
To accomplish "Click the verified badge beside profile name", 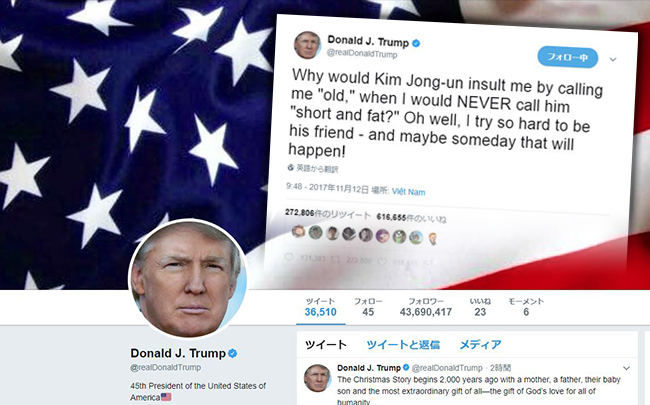I will click(233, 353).
